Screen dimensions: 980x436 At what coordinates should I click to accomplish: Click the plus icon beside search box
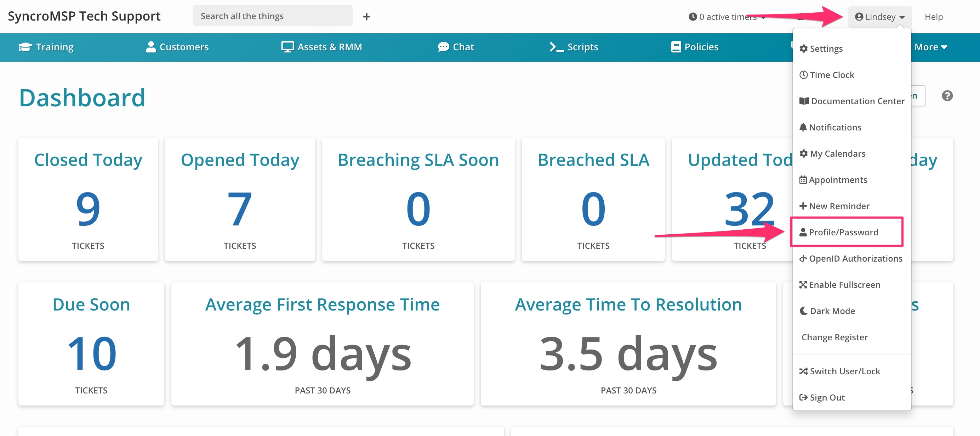366,16
